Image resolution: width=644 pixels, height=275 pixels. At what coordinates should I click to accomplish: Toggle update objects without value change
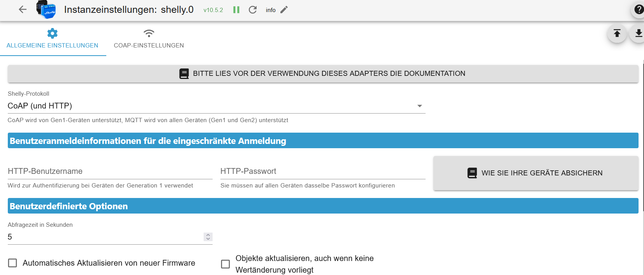pyautogui.click(x=225, y=264)
